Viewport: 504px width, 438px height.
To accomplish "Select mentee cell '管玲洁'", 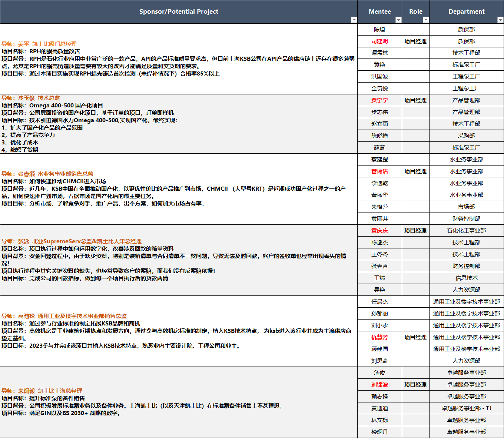I will [x=379, y=171].
